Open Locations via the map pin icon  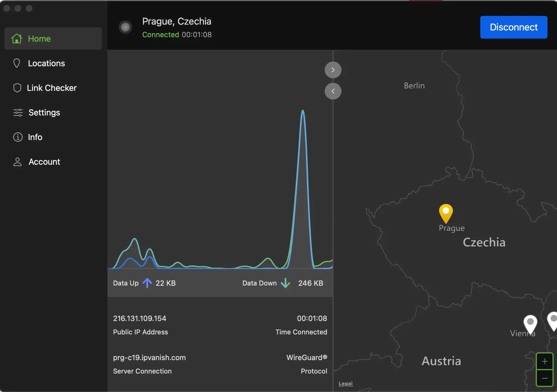[17, 63]
